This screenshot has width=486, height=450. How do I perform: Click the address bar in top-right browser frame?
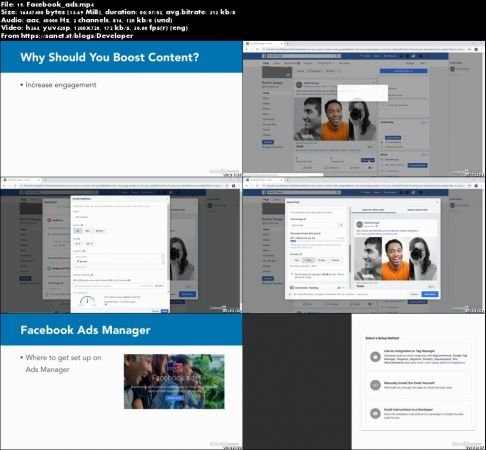363,49
